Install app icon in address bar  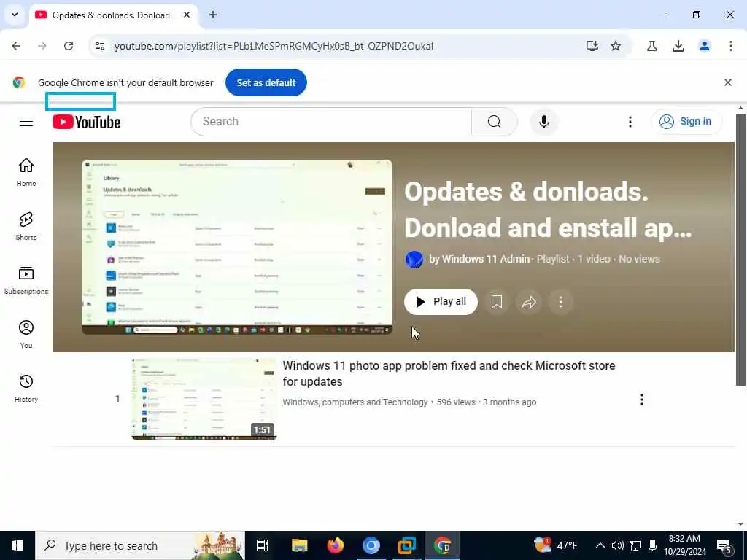592,46
